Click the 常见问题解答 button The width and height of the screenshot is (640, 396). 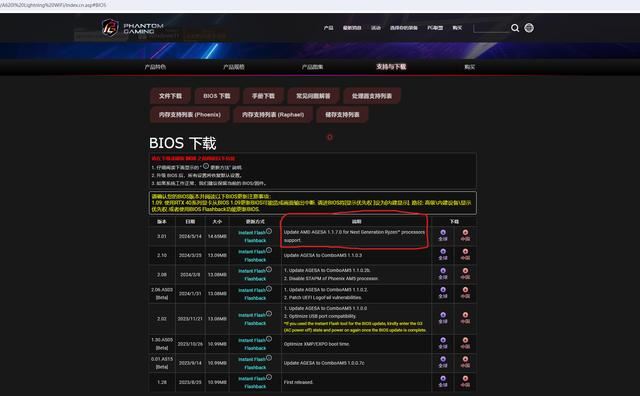click(x=313, y=96)
